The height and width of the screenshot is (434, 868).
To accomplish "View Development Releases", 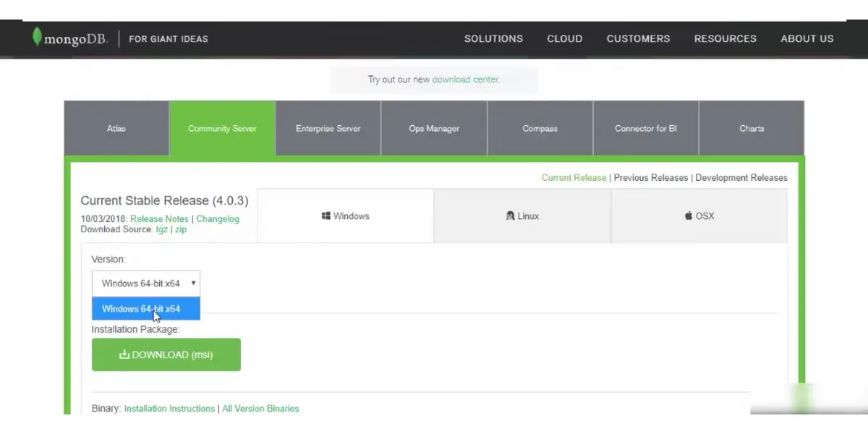I will (x=741, y=178).
